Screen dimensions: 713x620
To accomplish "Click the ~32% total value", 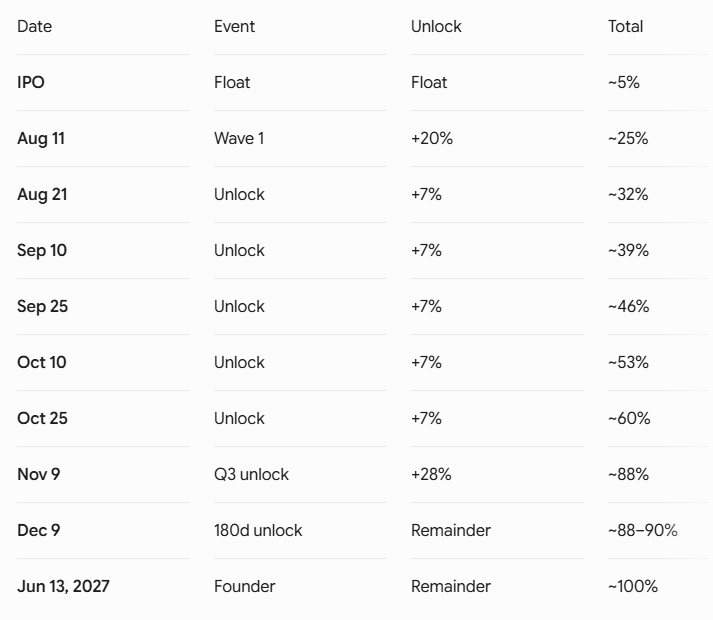I will coord(628,194).
